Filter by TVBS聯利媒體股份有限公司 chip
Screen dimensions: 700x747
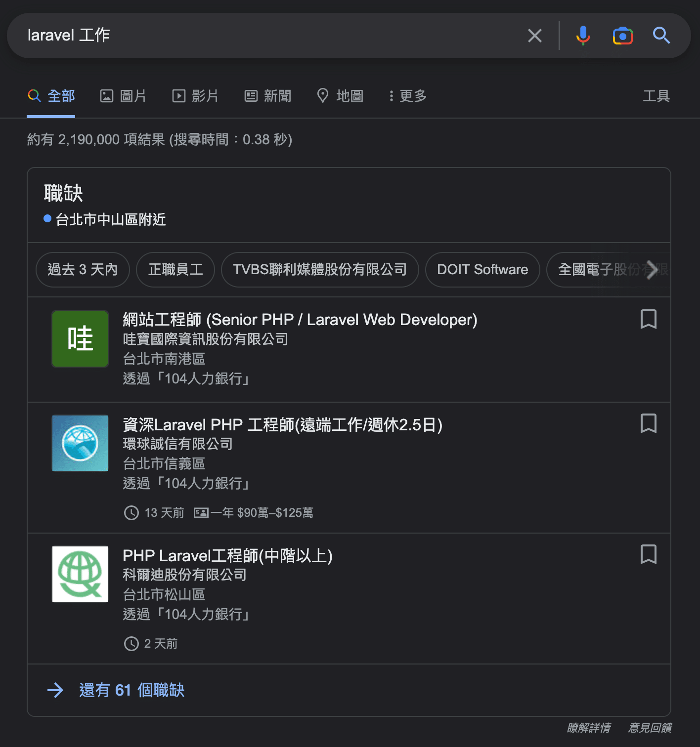coord(320,269)
